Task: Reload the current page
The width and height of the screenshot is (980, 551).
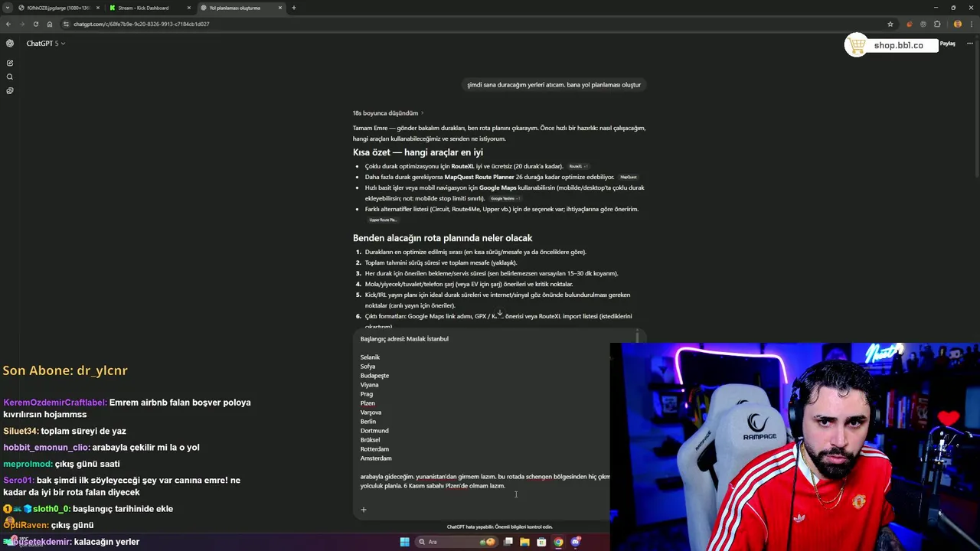Action: tap(35, 24)
